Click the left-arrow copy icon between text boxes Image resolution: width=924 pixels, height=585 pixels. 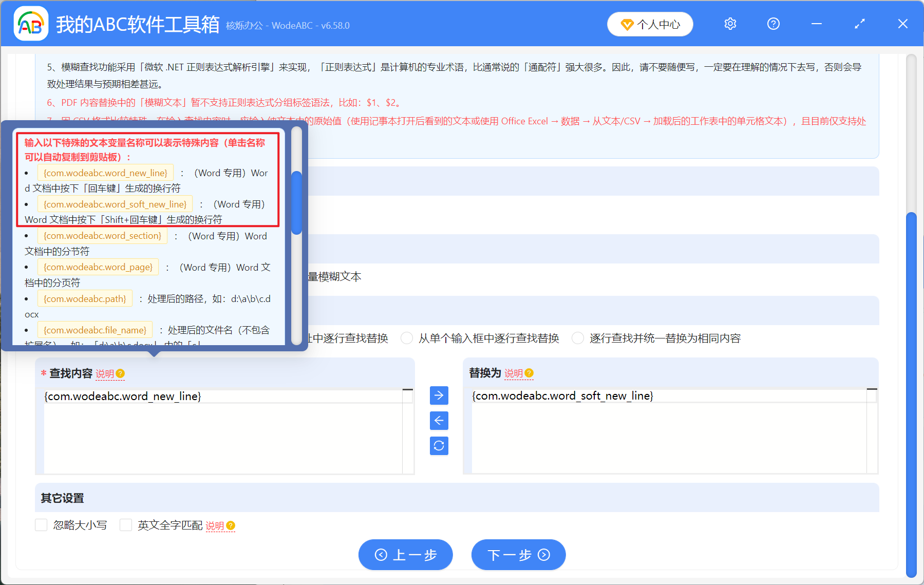click(x=439, y=421)
